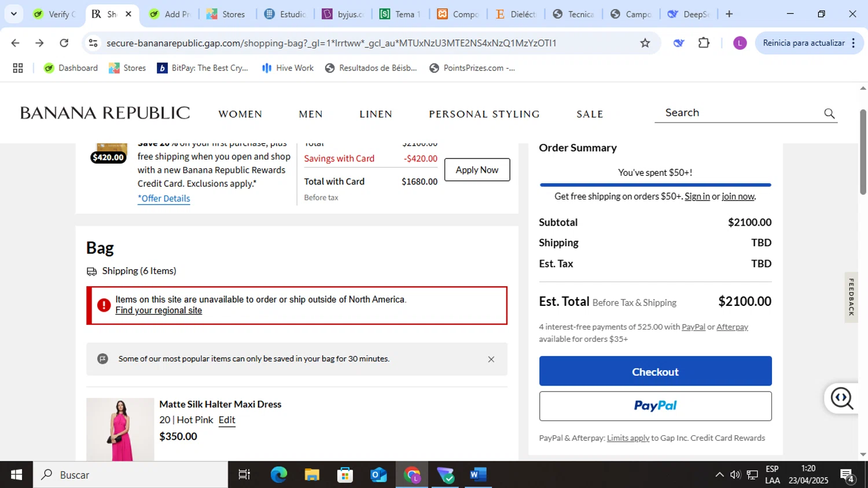Image resolution: width=868 pixels, height=488 pixels.
Task: Open the Chrome apps grid shortcut
Action: coord(18,68)
